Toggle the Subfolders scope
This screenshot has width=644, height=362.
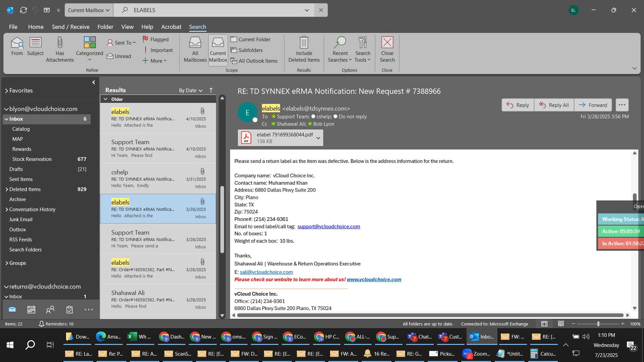[x=247, y=50]
